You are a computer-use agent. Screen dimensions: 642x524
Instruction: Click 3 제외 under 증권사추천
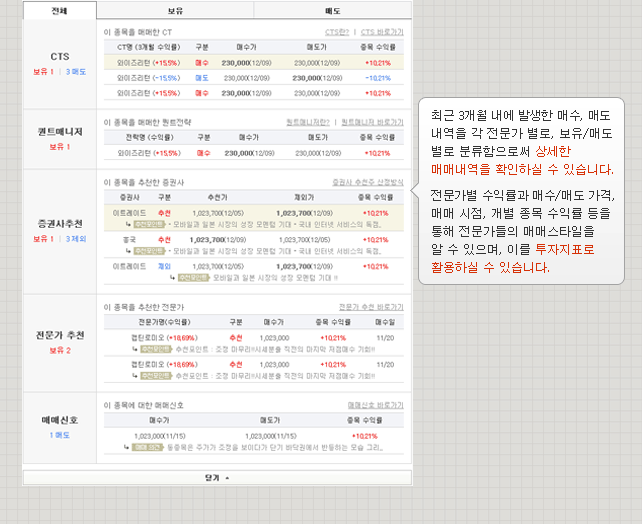[x=76, y=239]
